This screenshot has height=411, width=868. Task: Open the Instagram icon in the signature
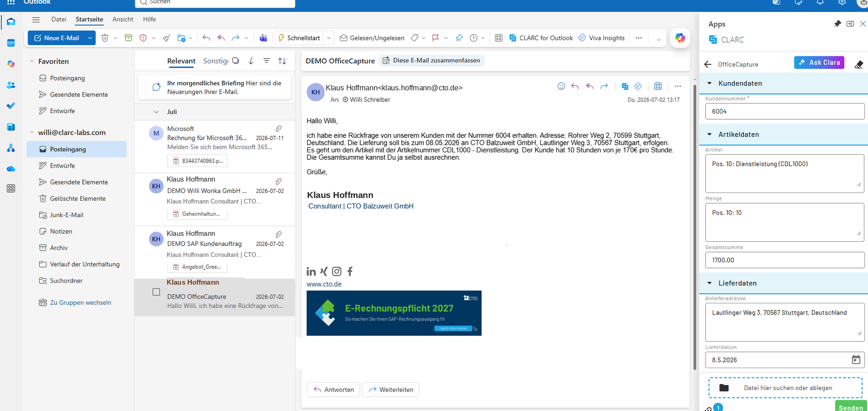[x=337, y=271]
